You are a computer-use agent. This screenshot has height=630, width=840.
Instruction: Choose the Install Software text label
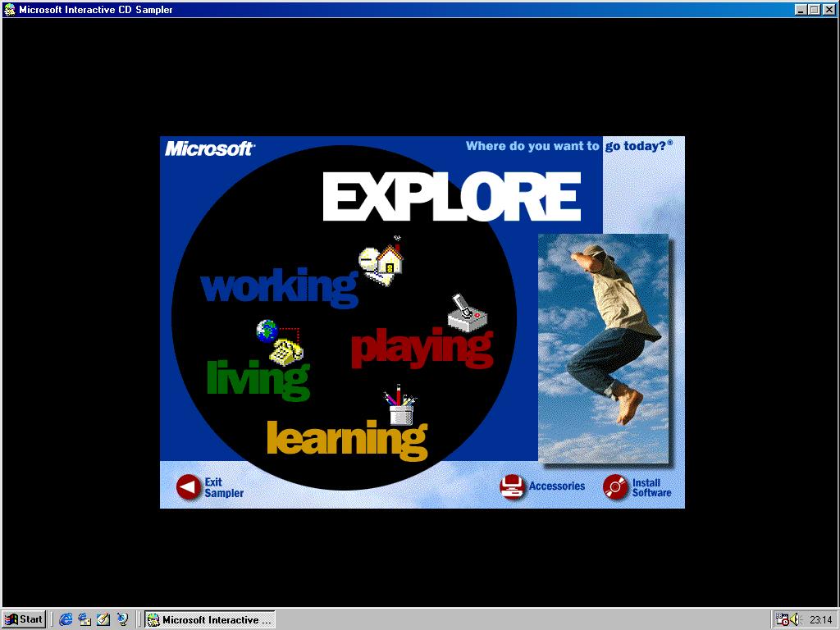coord(651,487)
